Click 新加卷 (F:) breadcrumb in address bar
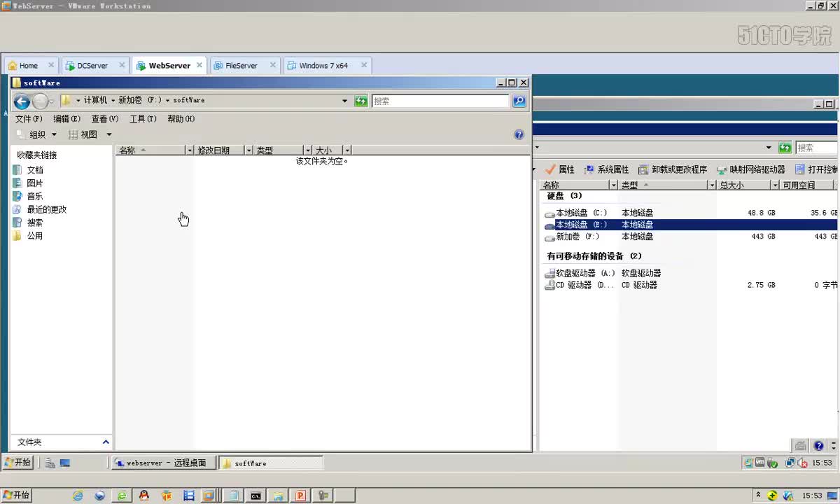The image size is (840, 504). (x=140, y=101)
